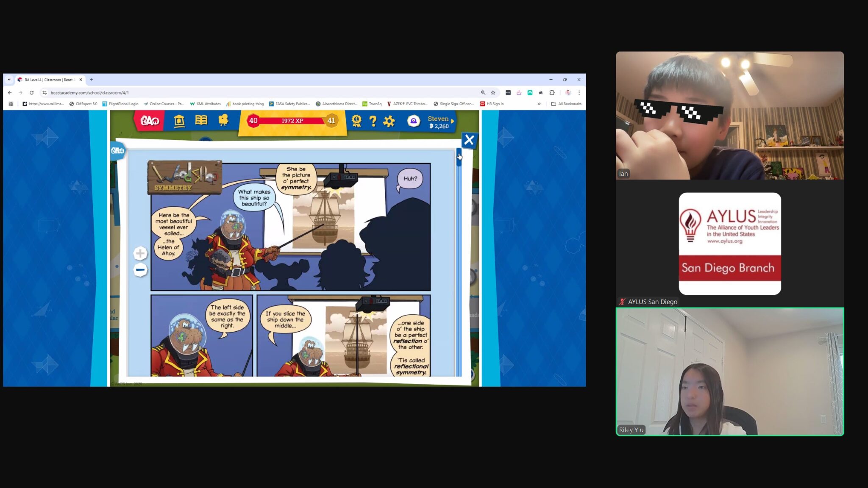Image resolution: width=868 pixels, height=488 pixels.
Task: Open the zoom magnifier icon in address bar
Action: [x=483, y=92]
